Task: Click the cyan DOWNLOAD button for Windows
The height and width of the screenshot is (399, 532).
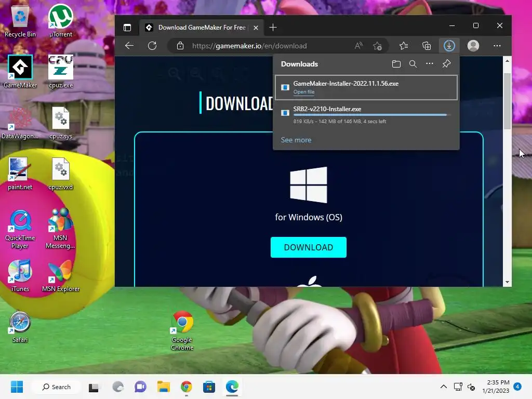Action: pyautogui.click(x=309, y=247)
